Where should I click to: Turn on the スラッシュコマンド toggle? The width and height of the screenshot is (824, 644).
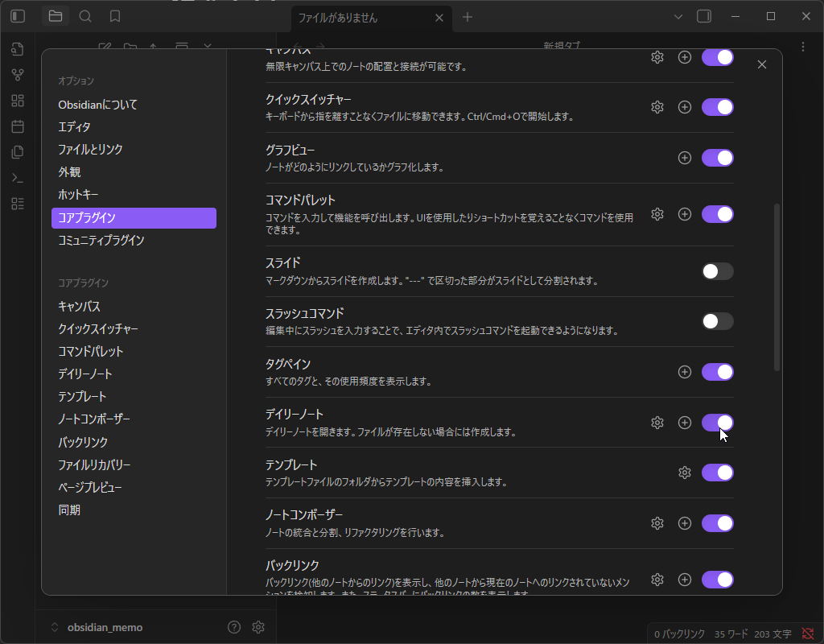click(x=717, y=321)
